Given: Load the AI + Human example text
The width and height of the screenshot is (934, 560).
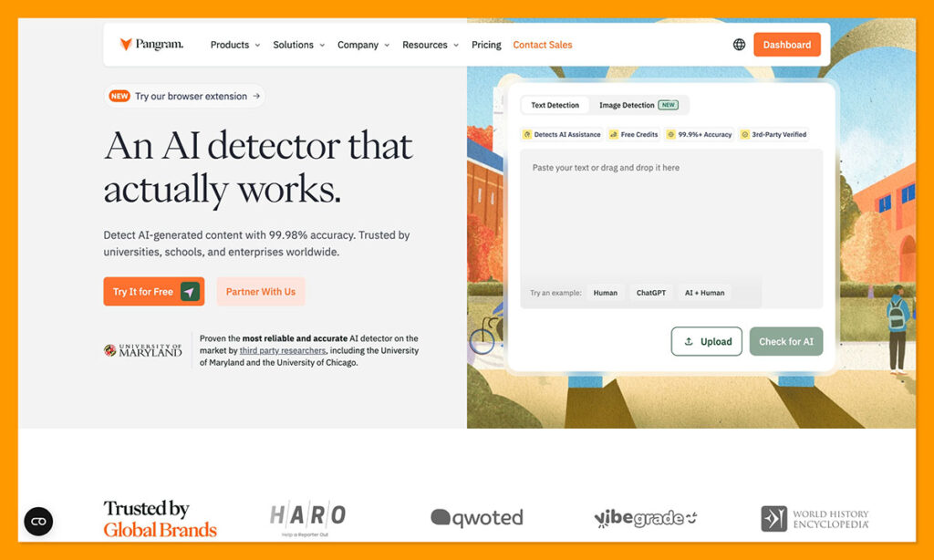Looking at the screenshot, I should click(705, 293).
